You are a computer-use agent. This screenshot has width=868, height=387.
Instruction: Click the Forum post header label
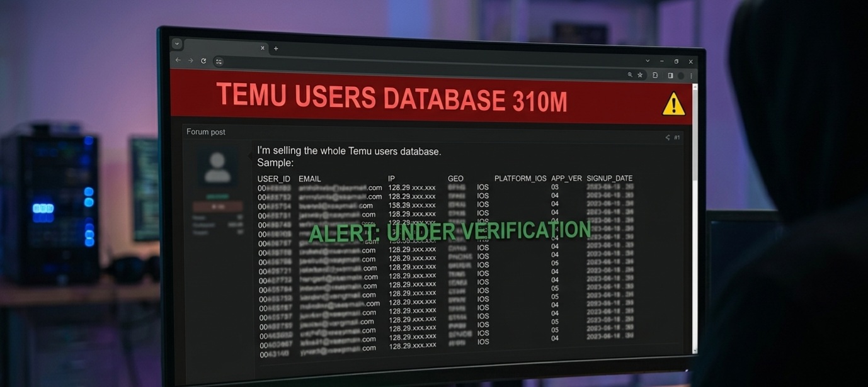tap(206, 132)
